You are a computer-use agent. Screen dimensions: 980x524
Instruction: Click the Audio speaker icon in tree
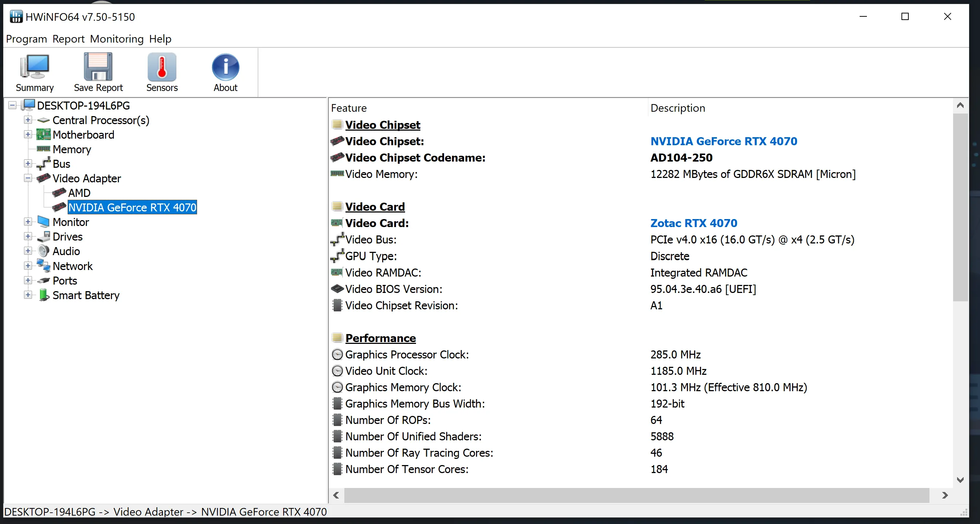[43, 251]
